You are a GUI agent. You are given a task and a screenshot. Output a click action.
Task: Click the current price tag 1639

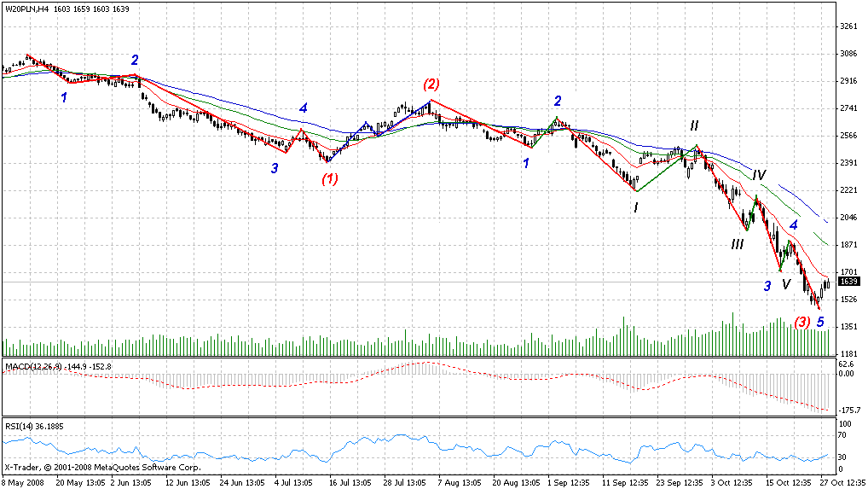pos(848,282)
